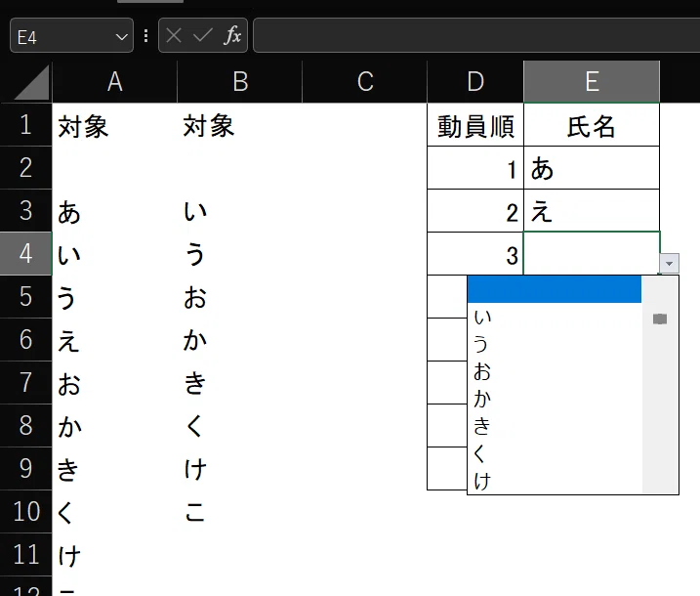Select row 8 header
Screen dimensions: 700x596
[x=26, y=425]
